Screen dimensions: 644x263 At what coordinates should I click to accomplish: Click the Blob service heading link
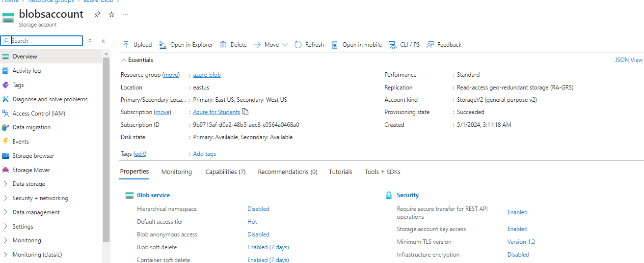coord(153,195)
